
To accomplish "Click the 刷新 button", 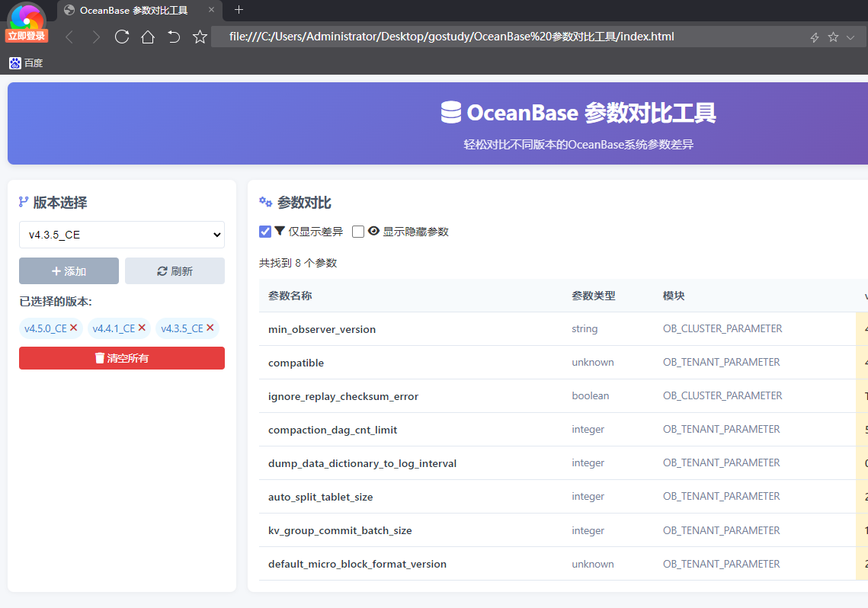I will click(175, 271).
